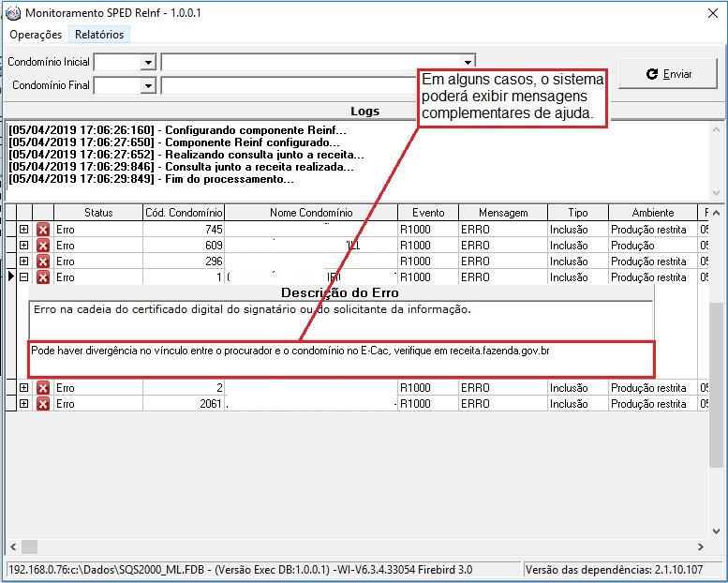
Task: Click the horizontal scrollbar thumb
Action: click(x=29, y=546)
